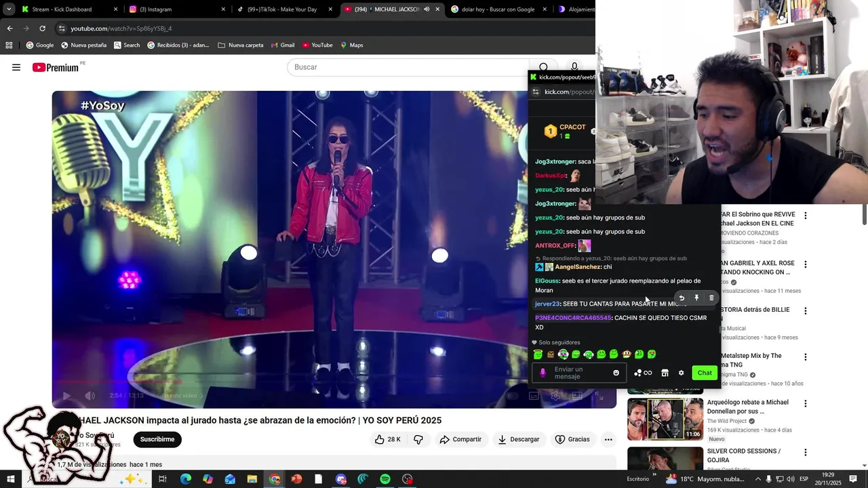Open options menu for 'Metalstep Mix' video
The image size is (868, 488).
pyautogui.click(x=806, y=357)
